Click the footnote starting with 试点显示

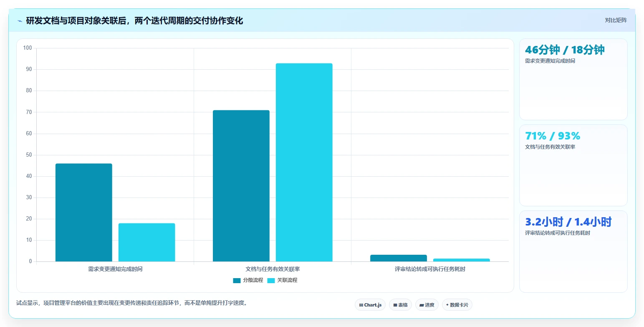[x=133, y=303]
